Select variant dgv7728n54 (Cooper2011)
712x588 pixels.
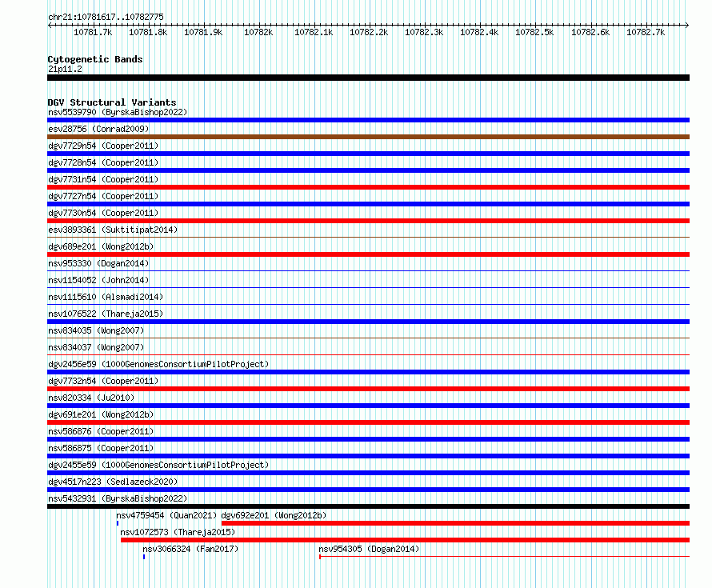103,162
